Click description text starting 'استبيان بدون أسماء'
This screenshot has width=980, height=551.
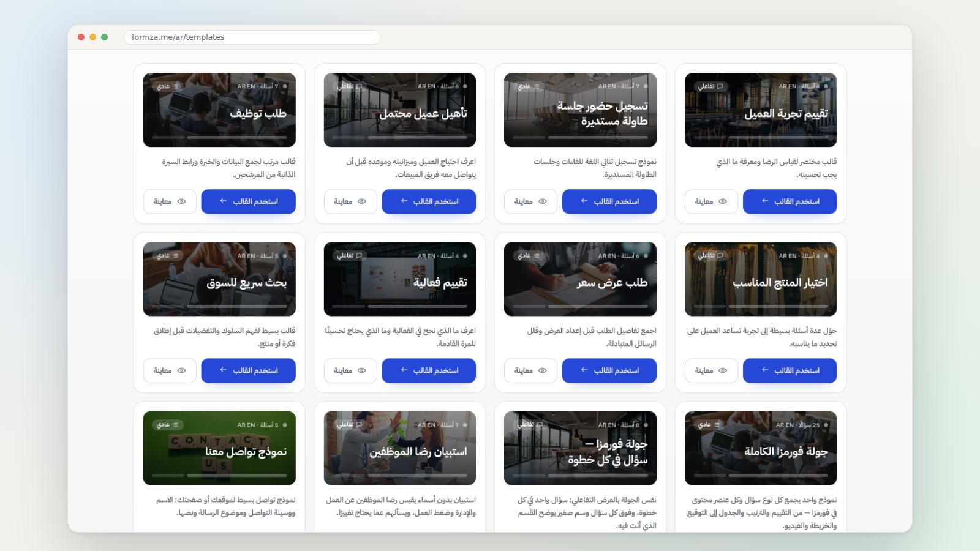401,506
